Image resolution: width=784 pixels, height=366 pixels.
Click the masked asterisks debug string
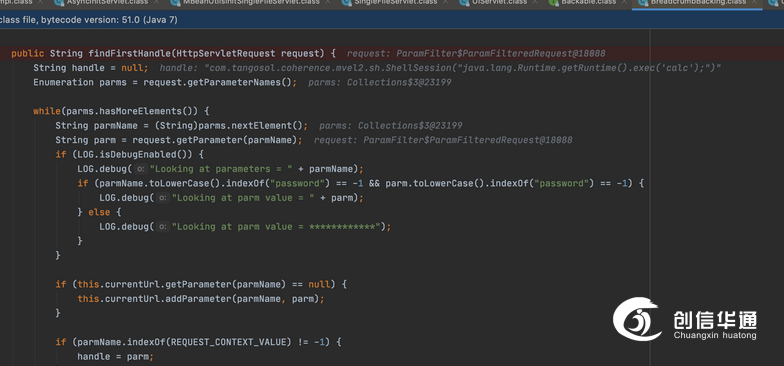pyautogui.click(x=276, y=227)
